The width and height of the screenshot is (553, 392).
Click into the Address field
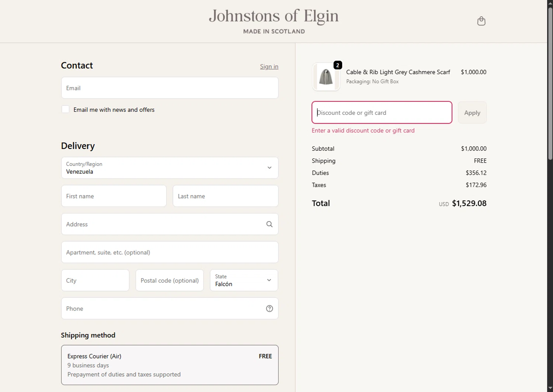(170, 224)
